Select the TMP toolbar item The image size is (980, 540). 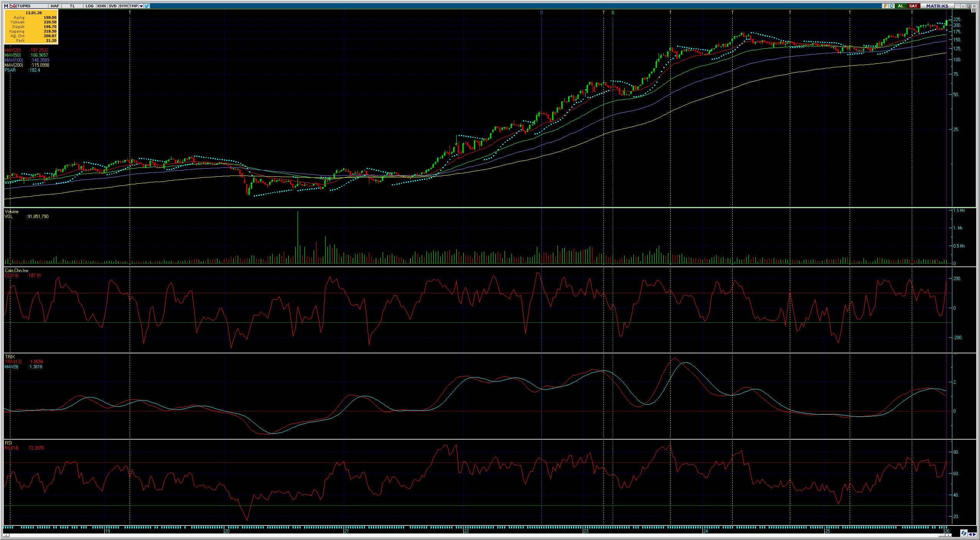pos(133,6)
